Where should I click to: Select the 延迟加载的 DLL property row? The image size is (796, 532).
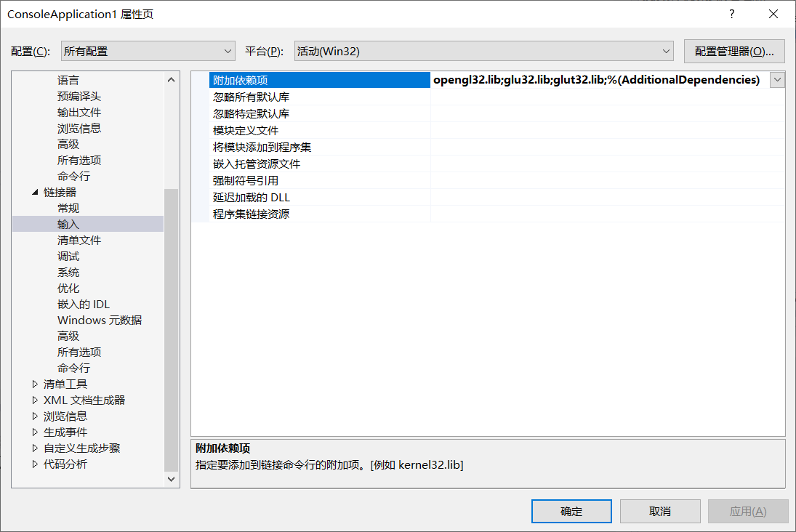(488, 198)
